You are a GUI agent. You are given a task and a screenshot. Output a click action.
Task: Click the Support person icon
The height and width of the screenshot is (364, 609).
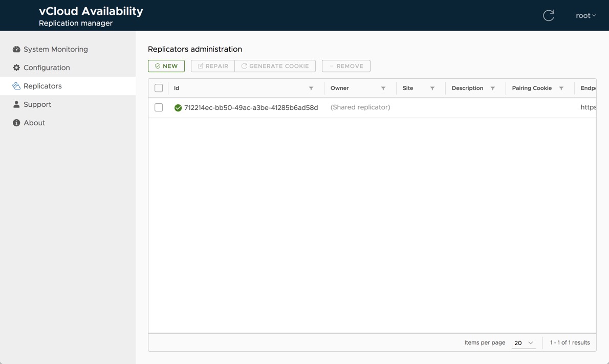16,104
